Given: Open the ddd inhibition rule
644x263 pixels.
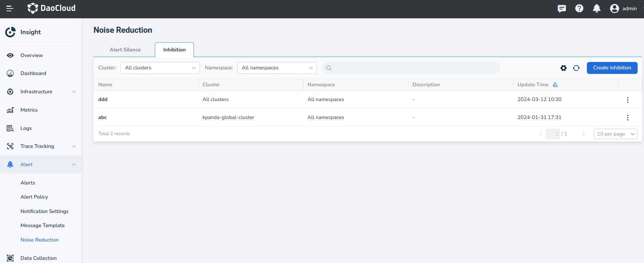Looking at the screenshot, I should (x=103, y=100).
